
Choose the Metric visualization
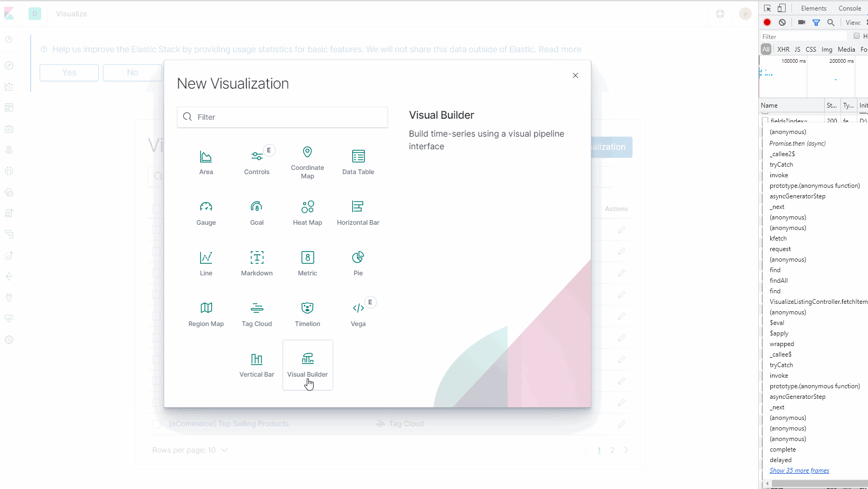(x=307, y=264)
